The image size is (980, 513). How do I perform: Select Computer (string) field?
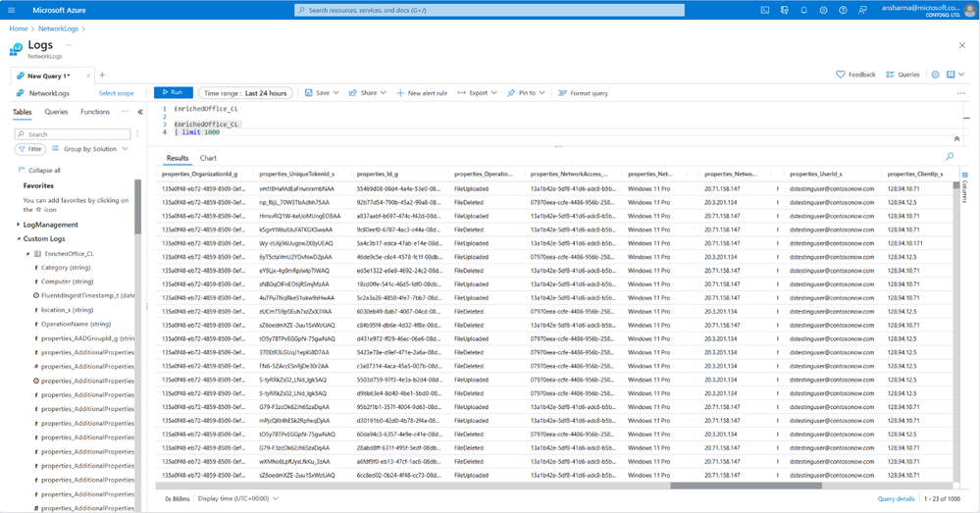click(67, 282)
